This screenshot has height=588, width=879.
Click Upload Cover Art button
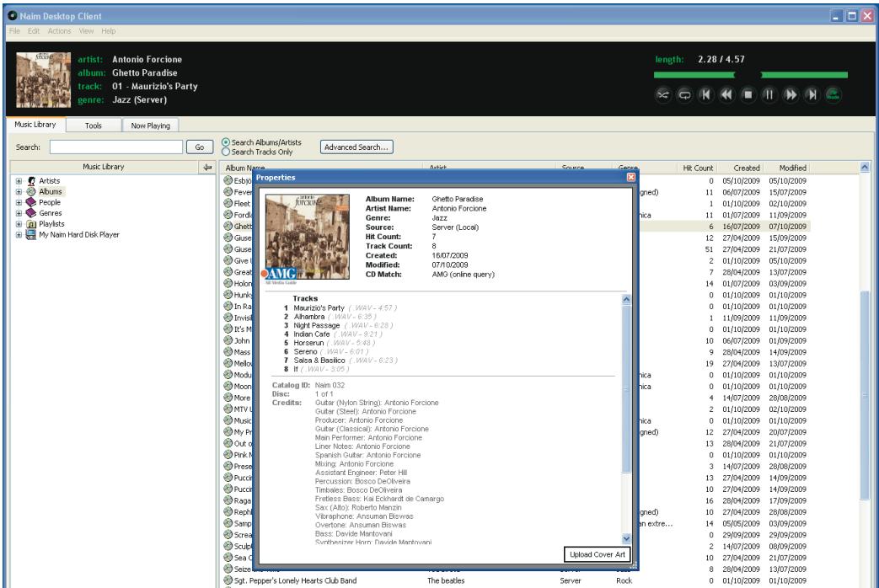[597, 554]
